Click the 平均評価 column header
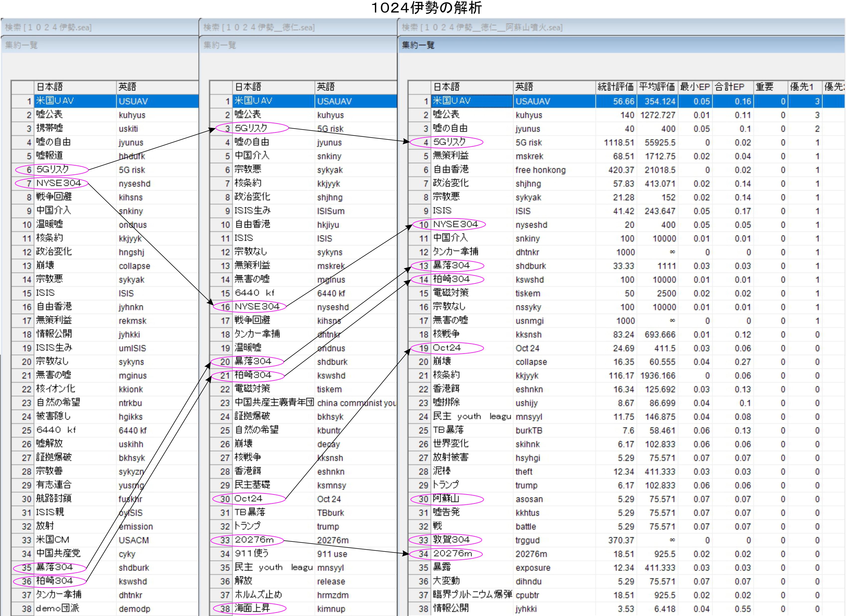 pyautogui.click(x=657, y=87)
